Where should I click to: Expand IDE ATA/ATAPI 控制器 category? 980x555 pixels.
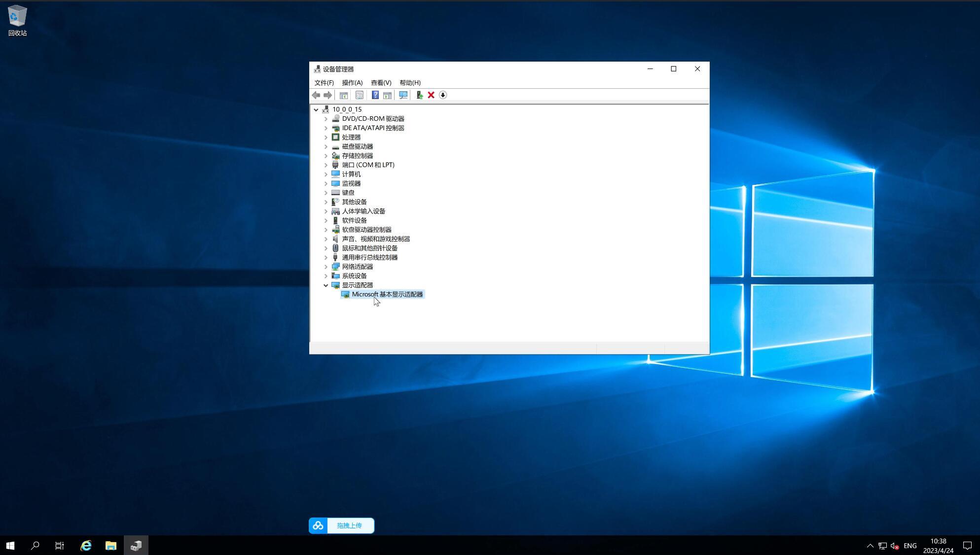point(326,128)
